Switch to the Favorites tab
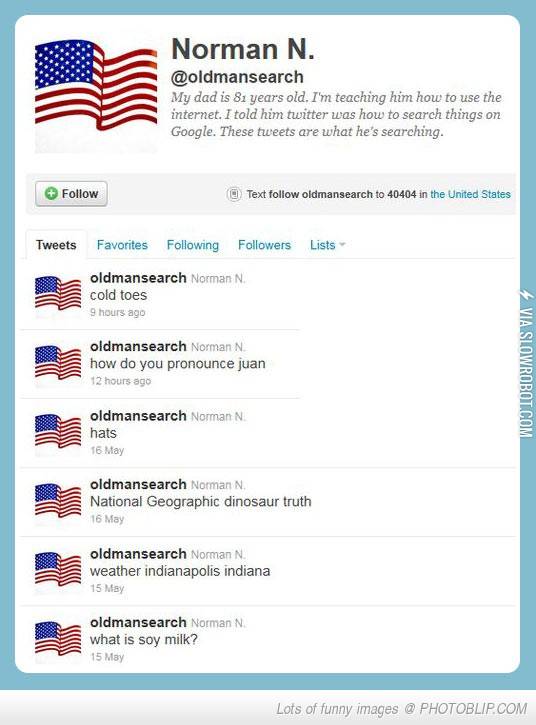The image size is (536, 725). 122,245
